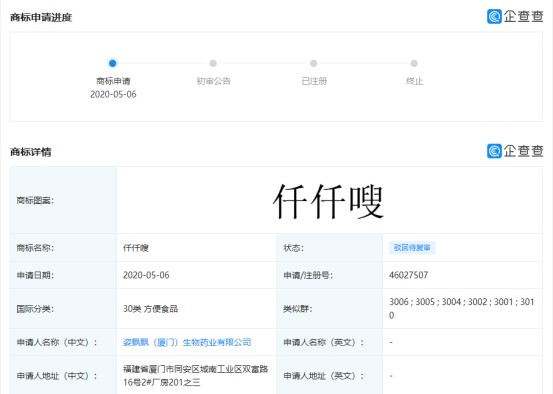Click the large 仟仟嗖 trademark image

pyautogui.click(x=328, y=201)
